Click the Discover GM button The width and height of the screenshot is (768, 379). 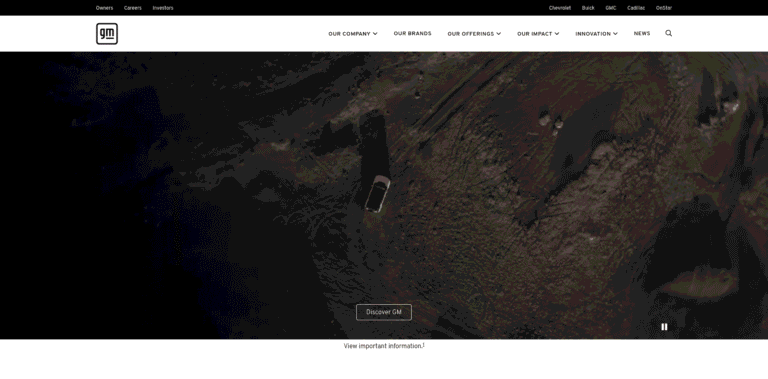point(384,312)
